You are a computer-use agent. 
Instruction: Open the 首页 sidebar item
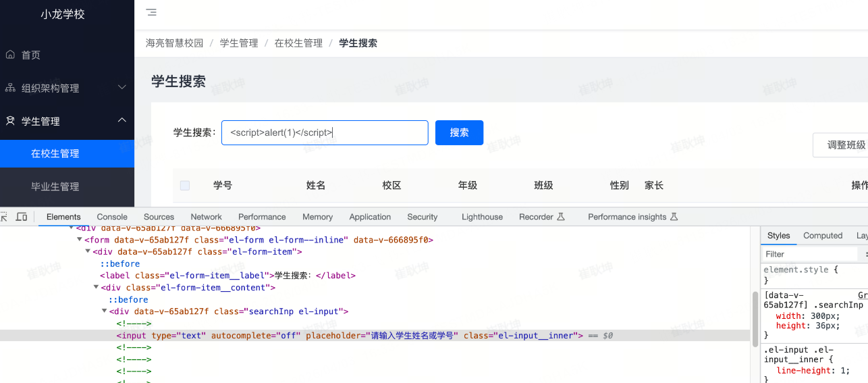point(67,55)
